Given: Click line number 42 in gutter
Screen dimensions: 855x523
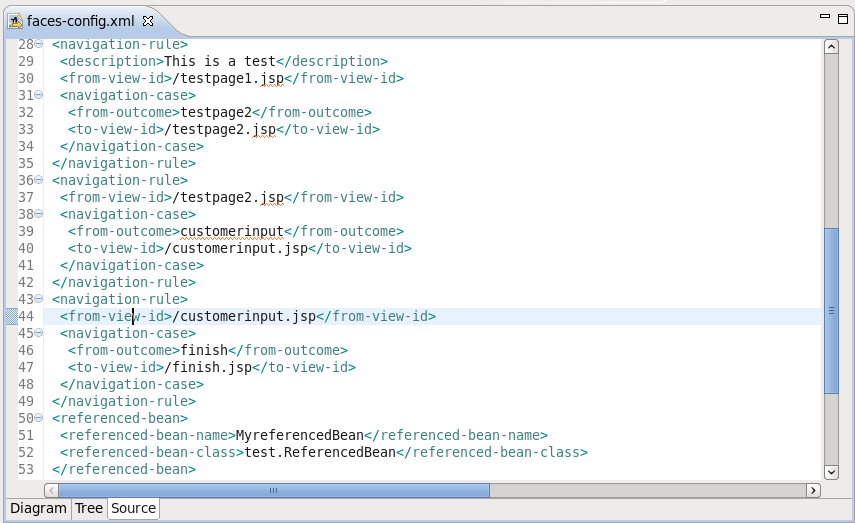Looking at the screenshot, I should pyautogui.click(x=26, y=282).
